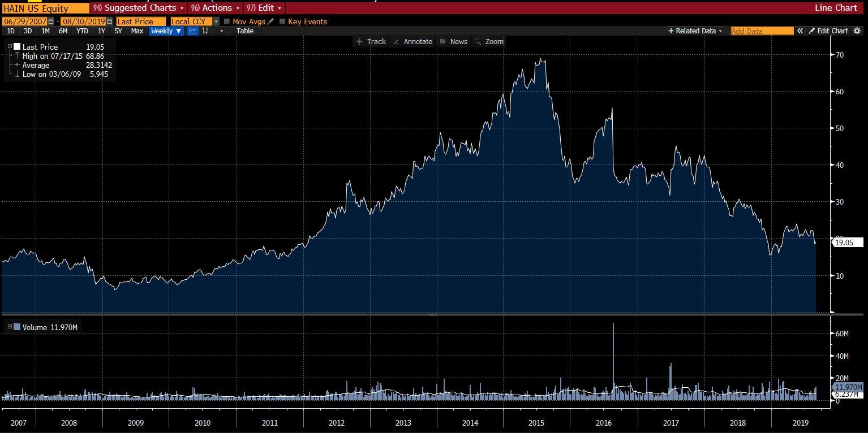The width and height of the screenshot is (868, 433).
Task: Click the Edit Chart button
Action: point(829,31)
